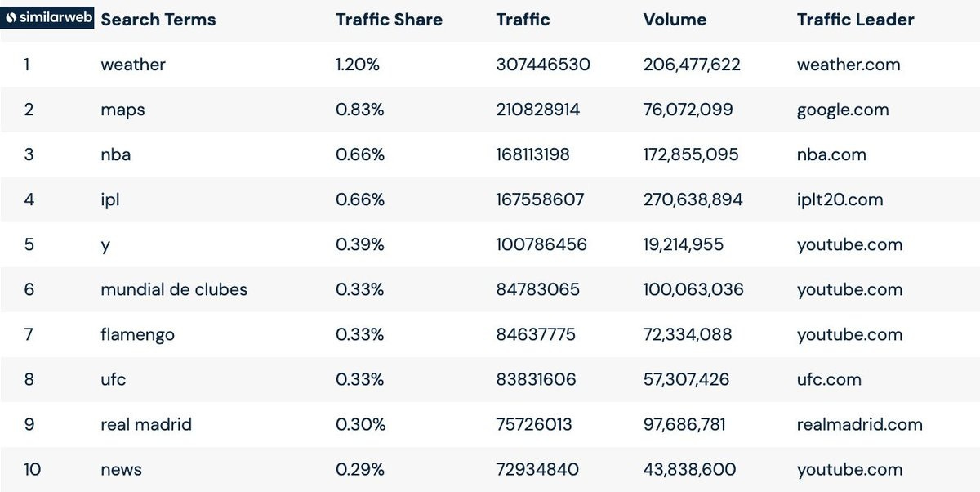Click traffic value 167558607
Viewport: 980px width, 492px height.
pyautogui.click(x=541, y=199)
